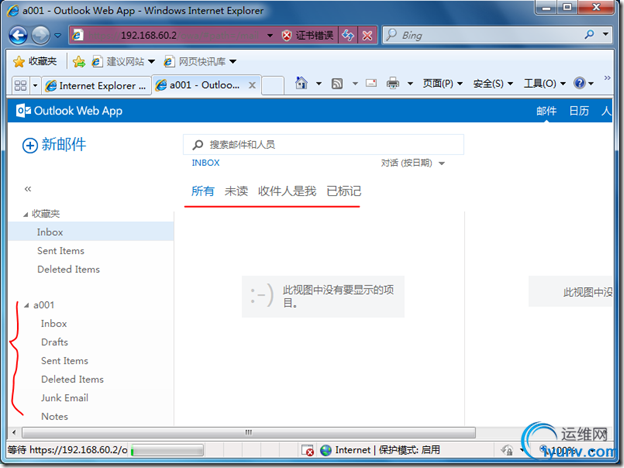
Task: Open a new blank tab
Action: click(273, 85)
